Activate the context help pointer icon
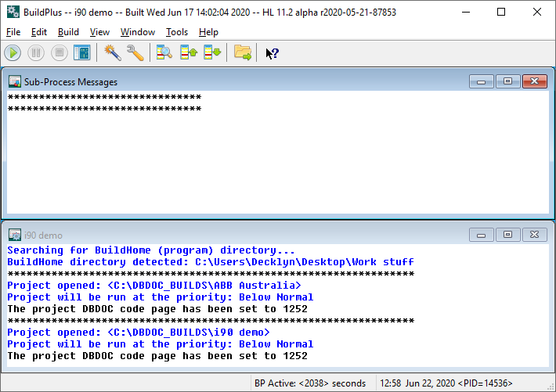This screenshot has width=556, height=392. [x=272, y=53]
